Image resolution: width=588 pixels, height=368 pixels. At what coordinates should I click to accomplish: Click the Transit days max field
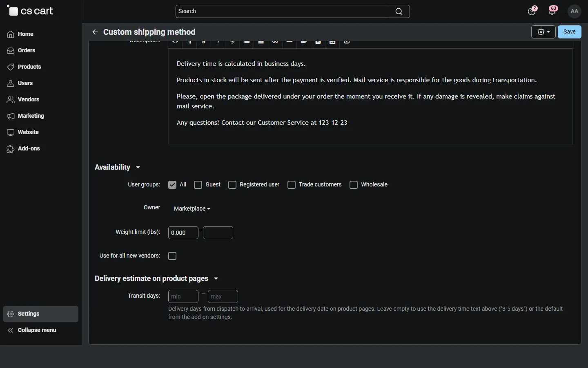pos(223,296)
